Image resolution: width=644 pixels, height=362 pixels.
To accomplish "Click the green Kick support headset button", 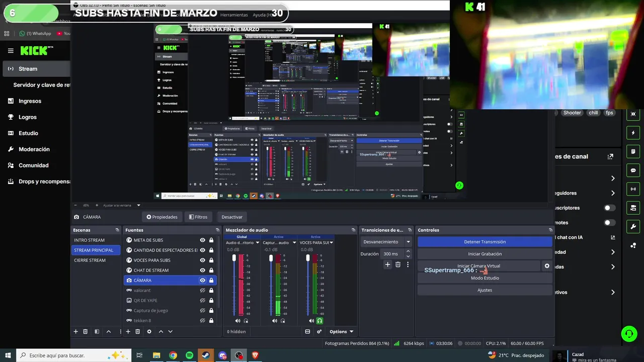I will [x=628, y=333].
